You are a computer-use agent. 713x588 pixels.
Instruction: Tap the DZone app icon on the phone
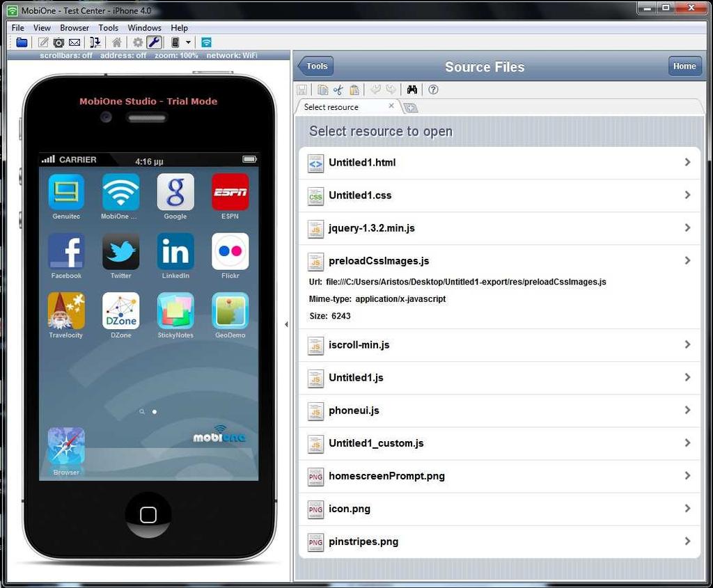[x=120, y=311]
